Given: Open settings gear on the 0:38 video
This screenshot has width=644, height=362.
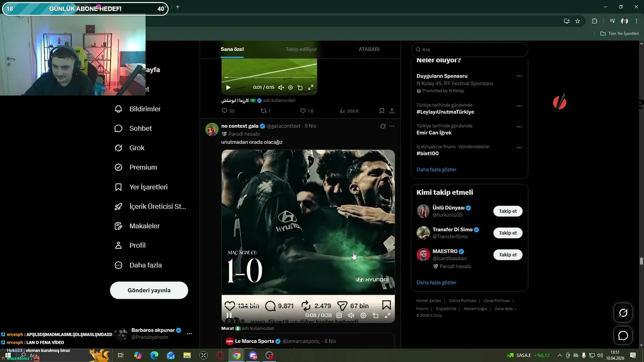Looking at the screenshot, I should pos(363,316).
